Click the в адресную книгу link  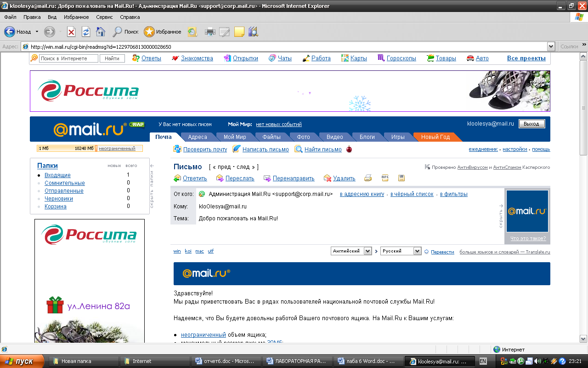(362, 194)
